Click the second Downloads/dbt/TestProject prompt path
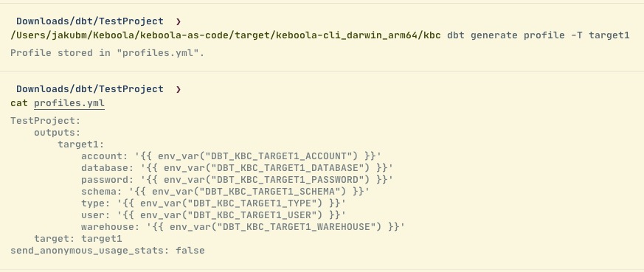This screenshot has height=272, width=644. [89, 88]
